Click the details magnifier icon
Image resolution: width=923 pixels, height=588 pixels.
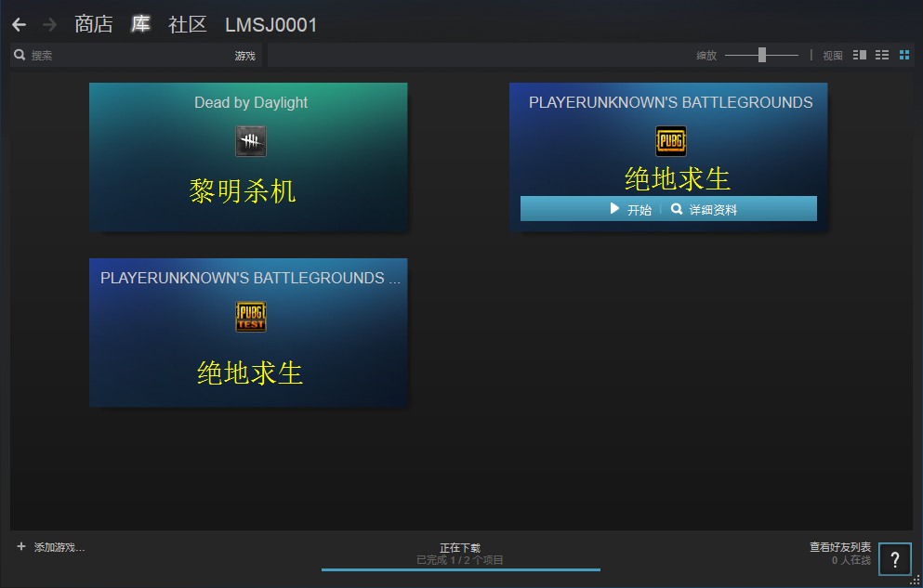(677, 209)
